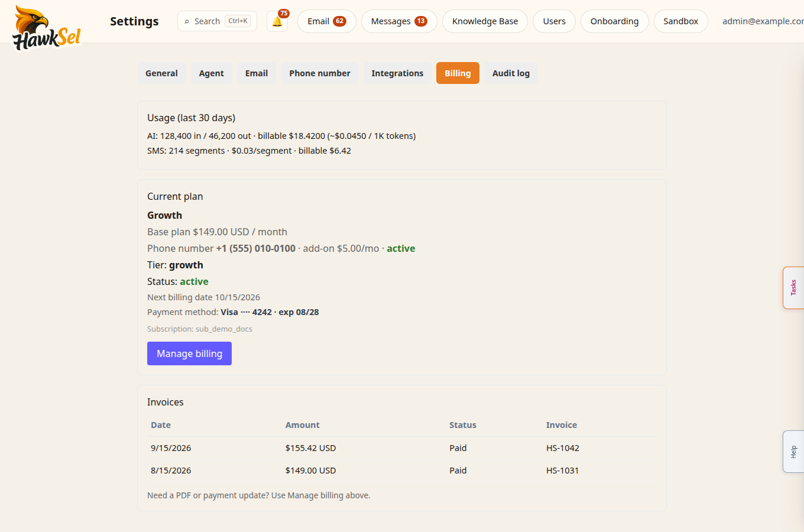Click the Usage (last 30 days) heading

(x=191, y=118)
